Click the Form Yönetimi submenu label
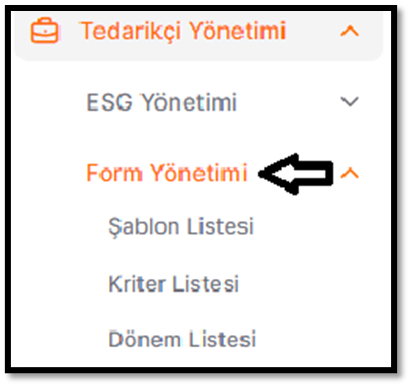 tap(167, 173)
